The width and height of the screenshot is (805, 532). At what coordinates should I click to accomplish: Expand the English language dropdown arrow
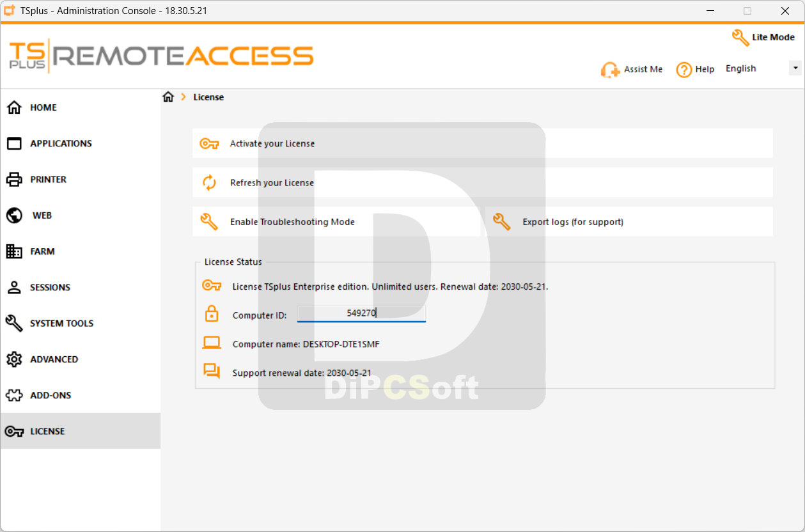click(795, 68)
